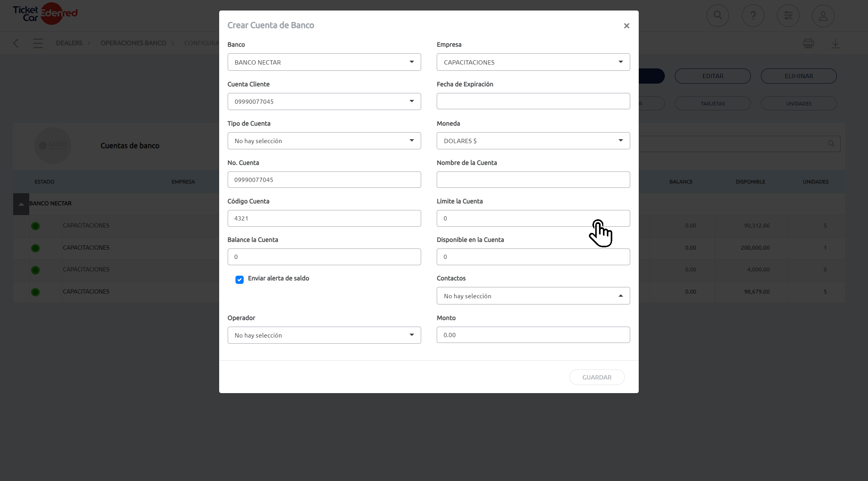Open the hamburger menu icon
The image size is (868, 481).
(38, 43)
